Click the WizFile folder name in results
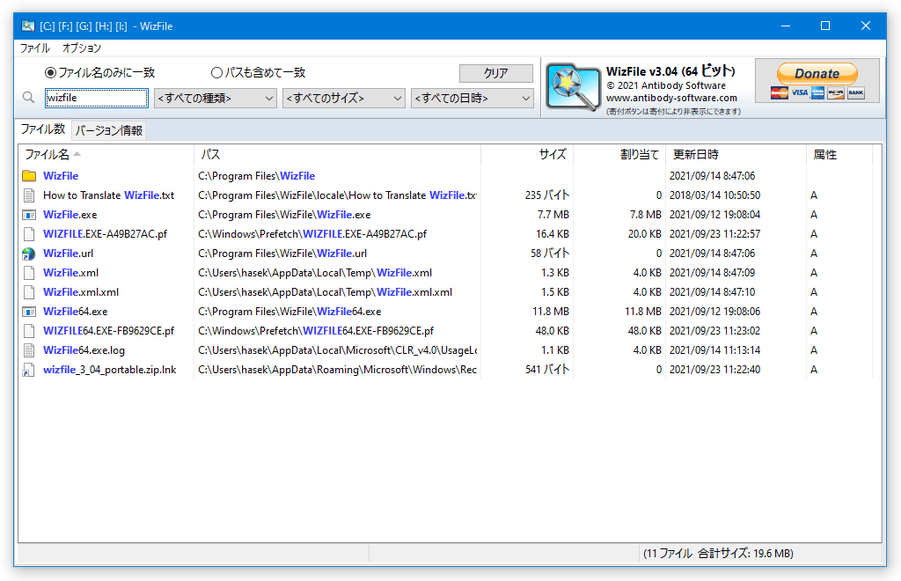The height and width of the screenshot is (581, 901). [61, 176]
